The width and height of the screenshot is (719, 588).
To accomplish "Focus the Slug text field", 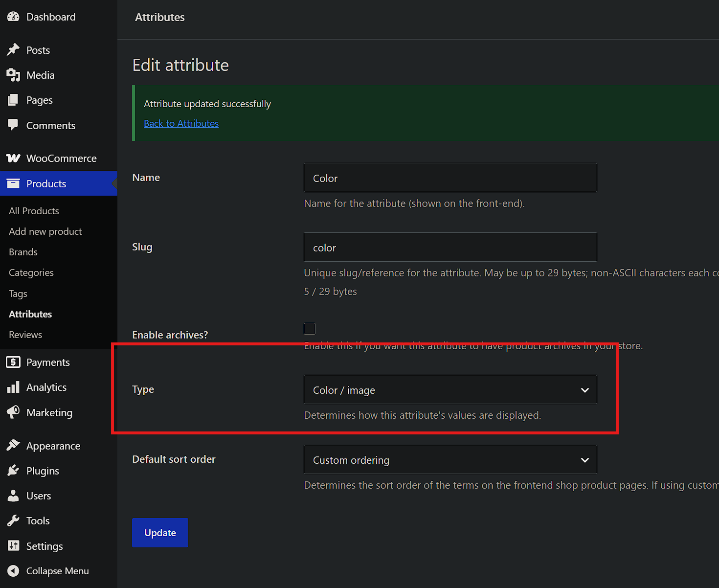I will point(450,247).
